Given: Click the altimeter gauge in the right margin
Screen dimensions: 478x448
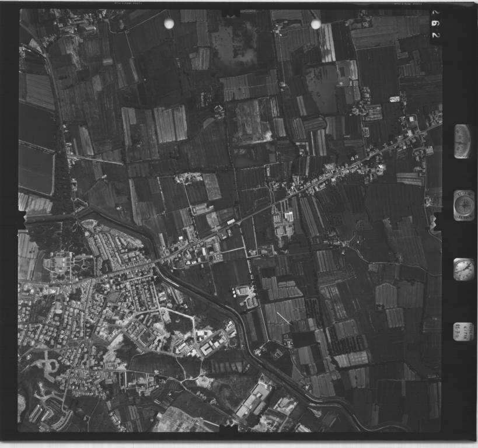Looking at the screenshot, I should [x=462, y=141].
